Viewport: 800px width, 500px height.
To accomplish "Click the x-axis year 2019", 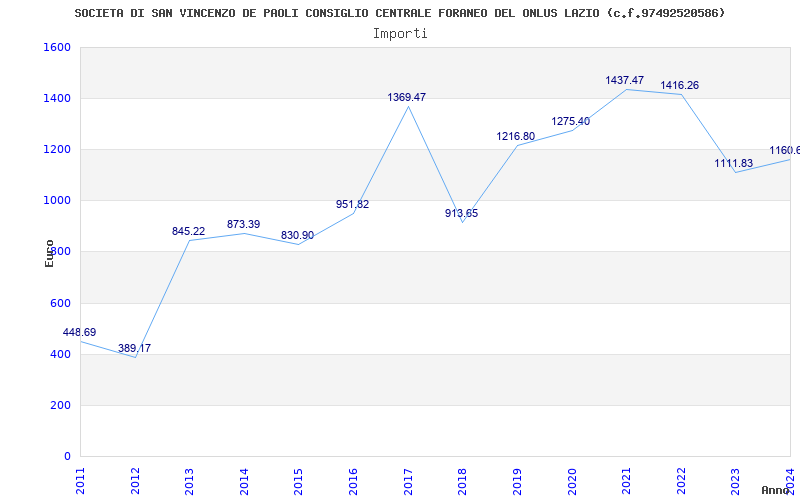I will (x=517, y=481).
